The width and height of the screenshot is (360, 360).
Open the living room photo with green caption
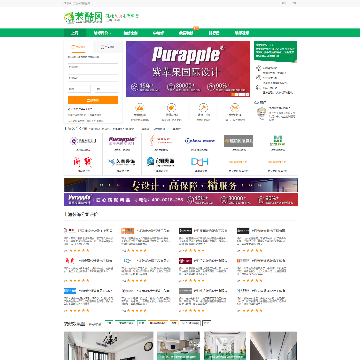tap(179, 346)
